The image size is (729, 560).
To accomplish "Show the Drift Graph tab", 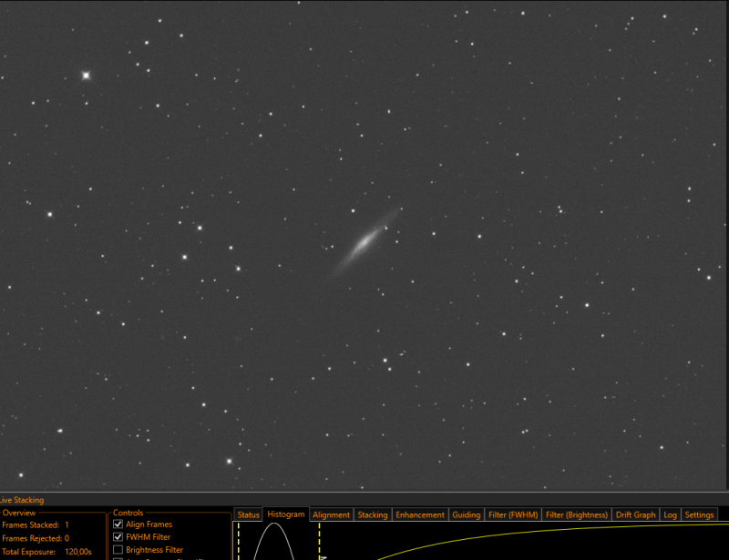I will (x=635, y=514).
